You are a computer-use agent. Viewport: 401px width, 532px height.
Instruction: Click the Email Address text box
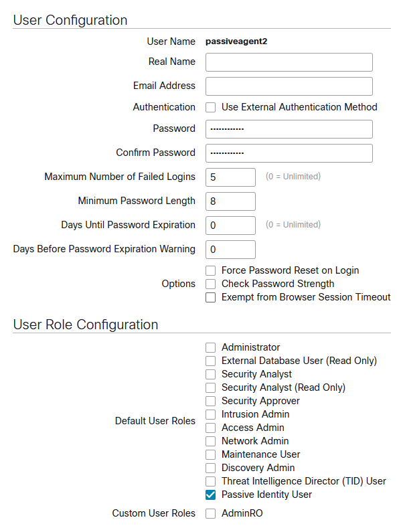(x=289, y=86)
